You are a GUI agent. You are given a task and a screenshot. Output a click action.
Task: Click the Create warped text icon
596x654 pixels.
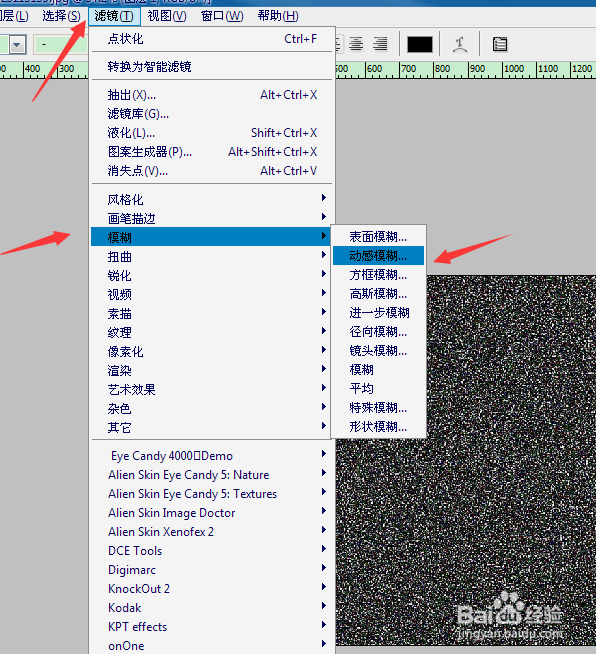460,44
